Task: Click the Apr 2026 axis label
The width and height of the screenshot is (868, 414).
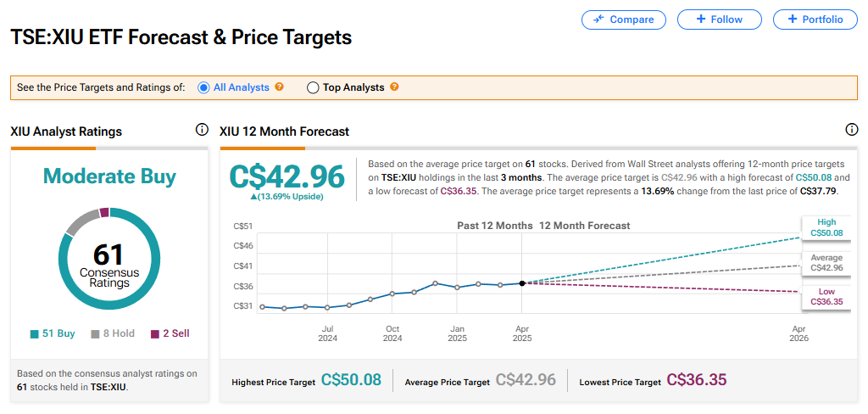Action: pos(799,333)
